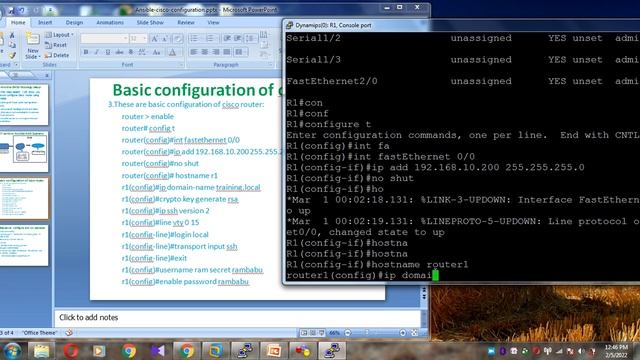Select the second slide thumbnail with diagram
640x360 pixels.
coord(24,151)
